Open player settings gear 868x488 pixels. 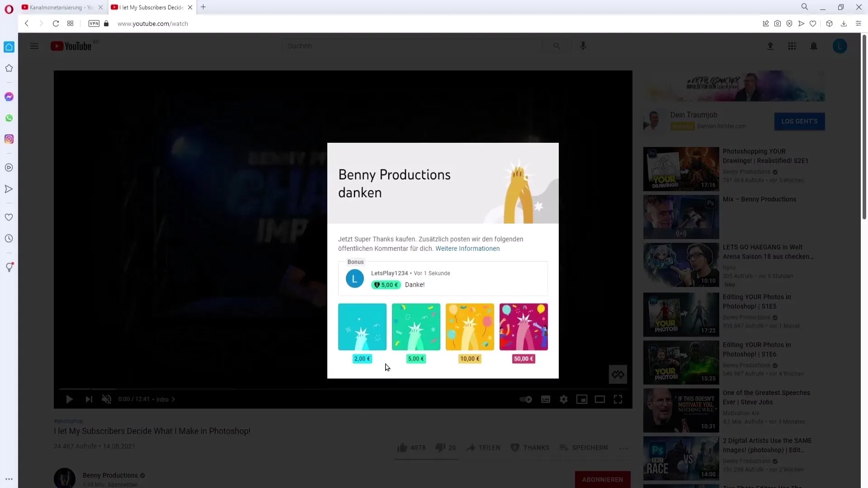pos(564,399)
